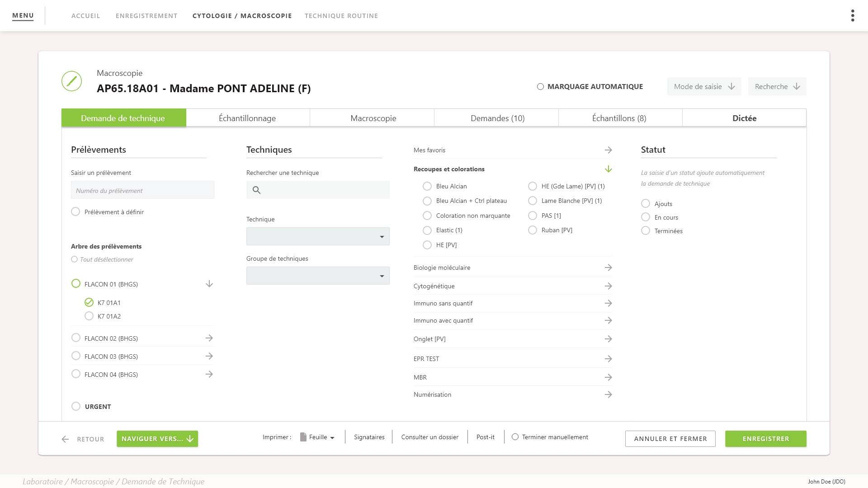Open Mes favoris arrow
868x488 pixels.
[609, 150]
